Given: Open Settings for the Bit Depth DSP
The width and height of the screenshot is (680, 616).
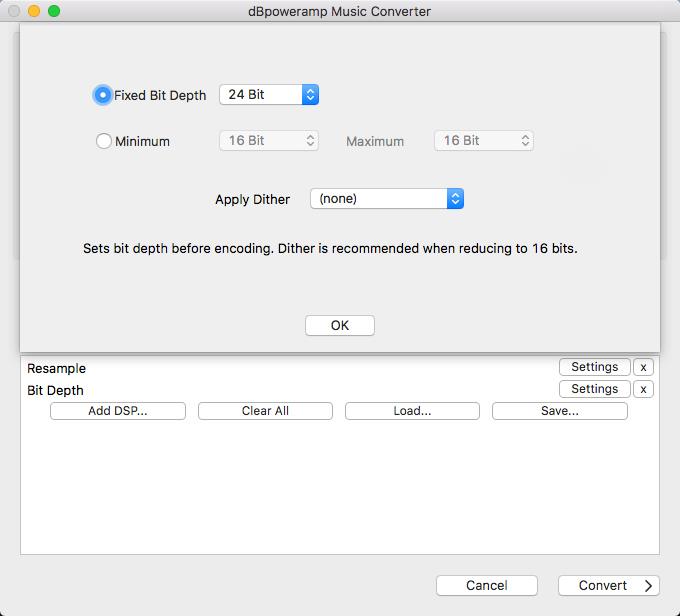Looking at the screenshot, I should click(595, 389).
